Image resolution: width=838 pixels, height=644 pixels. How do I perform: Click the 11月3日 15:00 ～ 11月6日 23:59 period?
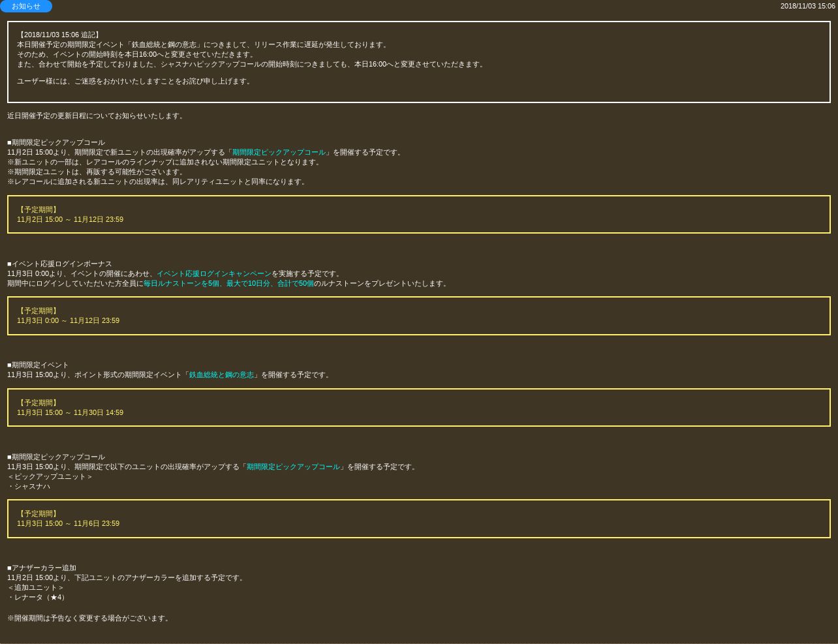(x=68, y=523)
